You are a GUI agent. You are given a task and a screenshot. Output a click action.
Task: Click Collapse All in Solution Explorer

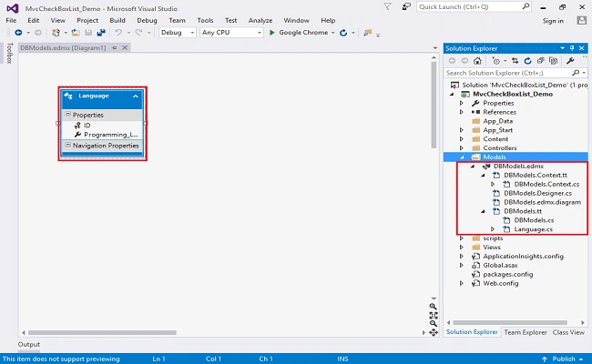coord(541,61)
